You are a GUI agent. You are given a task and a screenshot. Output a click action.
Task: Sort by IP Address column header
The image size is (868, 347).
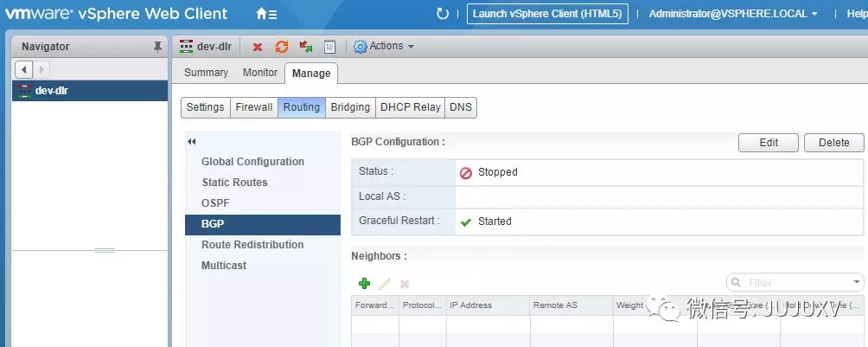coord(488,305)
